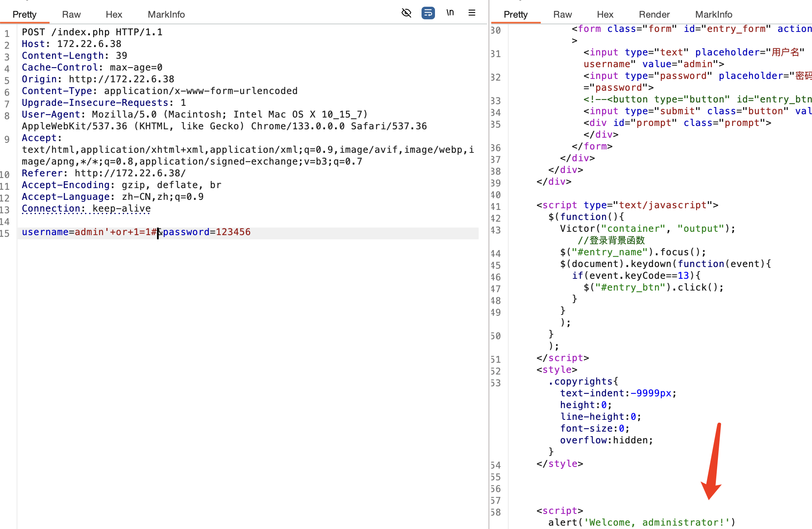Click the password=123456 parameter
Image resolution: width=812 pixels, height=529 pixels.
click(207, 232)
